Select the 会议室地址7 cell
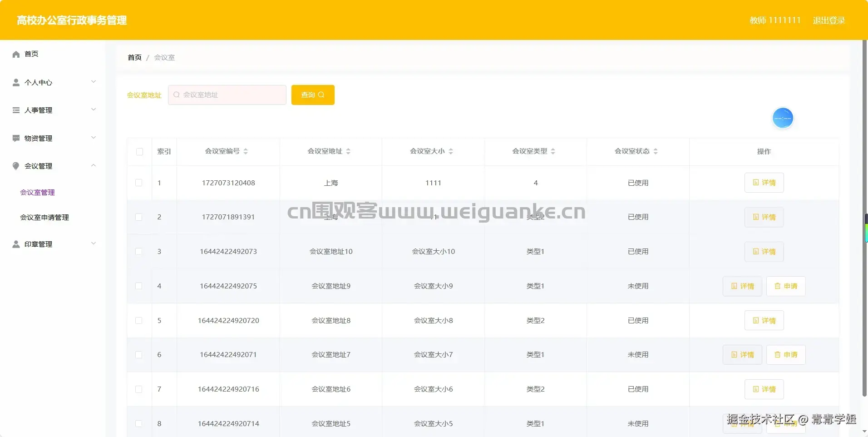The width and height of the screenshot is (868, 437). 331,355
